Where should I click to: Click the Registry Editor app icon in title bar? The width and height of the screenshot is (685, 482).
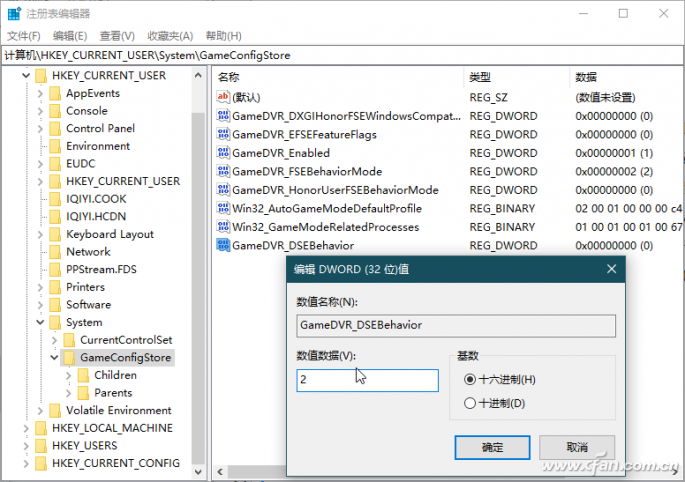point(14,14)
